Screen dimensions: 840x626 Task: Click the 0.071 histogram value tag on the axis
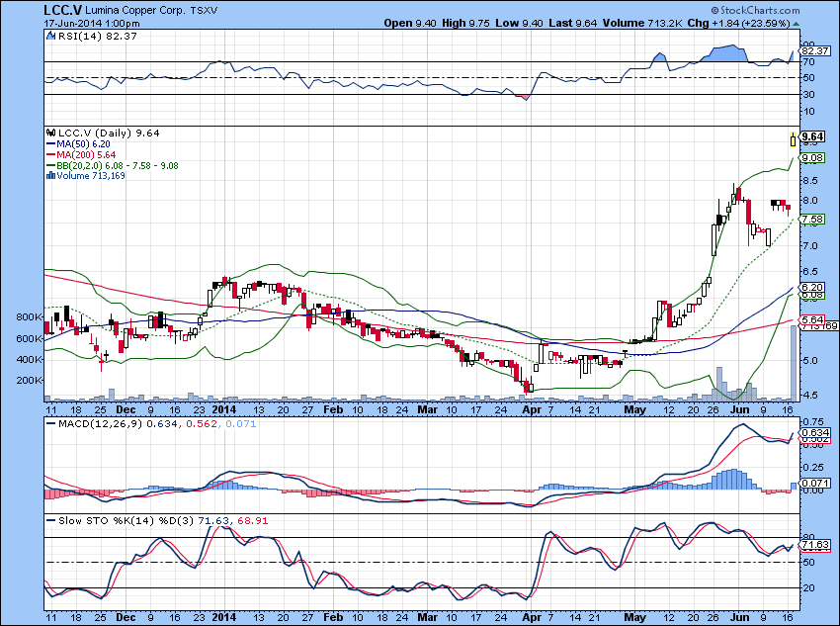(815, 484)
